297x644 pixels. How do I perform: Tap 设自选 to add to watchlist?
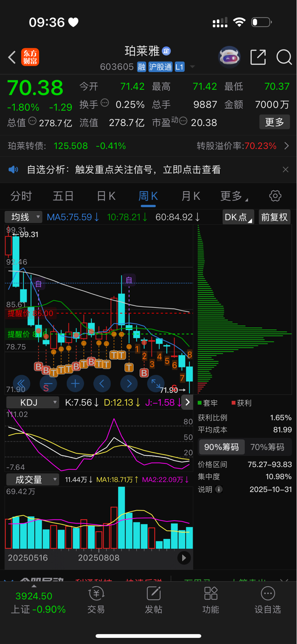pyautogui.click(x=268, y=600)
